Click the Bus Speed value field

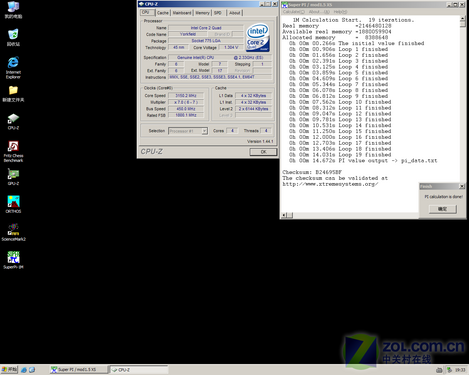point(186,109)
